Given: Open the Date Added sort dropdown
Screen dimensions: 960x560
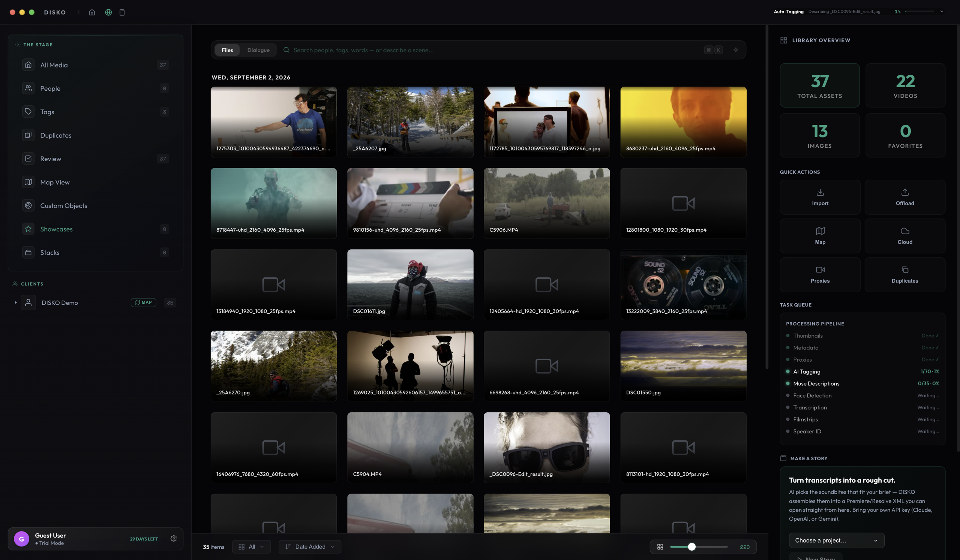Looking at the screenshot, I should click(x=310, y=547).
